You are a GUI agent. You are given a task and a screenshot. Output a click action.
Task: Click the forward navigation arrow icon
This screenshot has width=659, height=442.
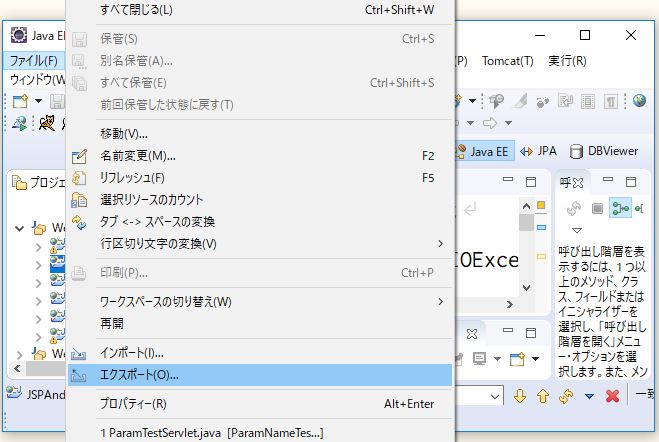tap(490, 123)
